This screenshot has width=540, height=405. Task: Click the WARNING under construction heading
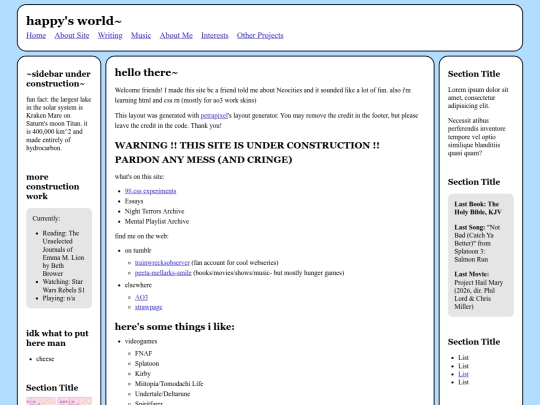247,153
